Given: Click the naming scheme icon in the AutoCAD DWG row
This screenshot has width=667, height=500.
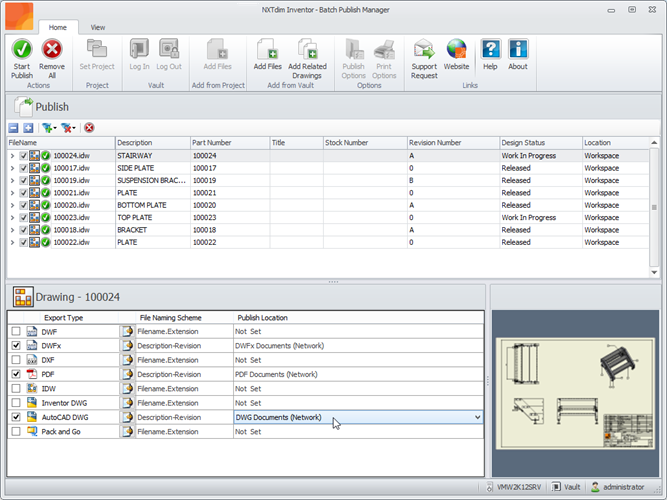Looking at the screenshot, I should 127,417.
